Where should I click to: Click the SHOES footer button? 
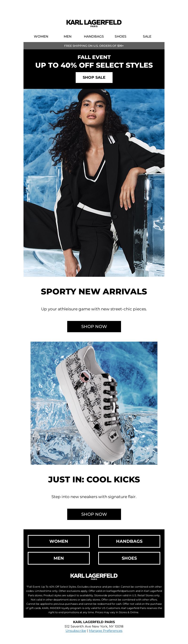[129, 558]
